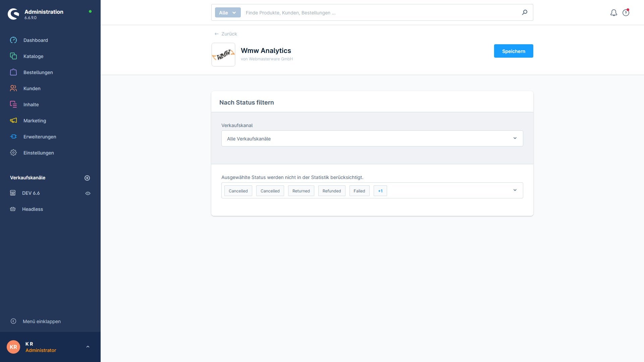Screen dimensions: 644x362
Task: Click the KR user avatar
Action: tap(13, 347)
